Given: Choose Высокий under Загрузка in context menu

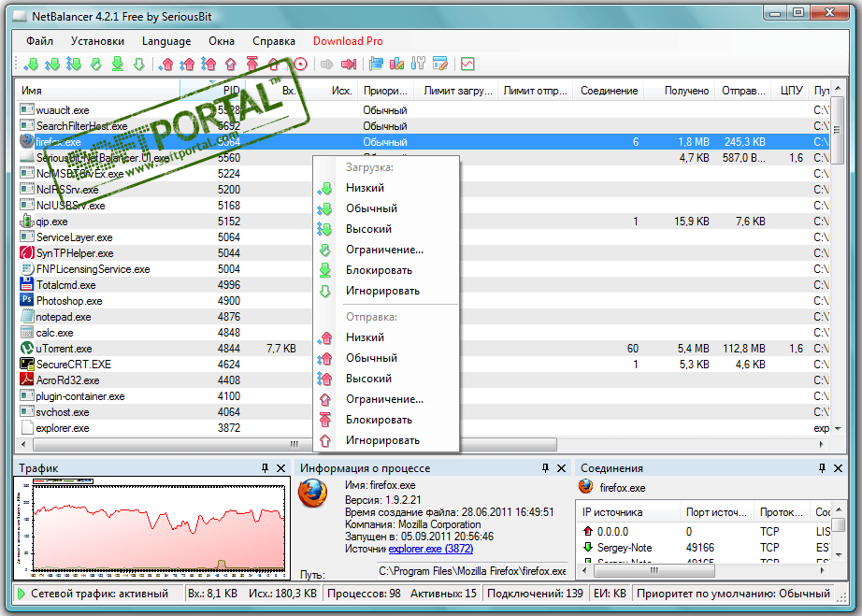Looking at the screenshot, I should click(386, 229).
